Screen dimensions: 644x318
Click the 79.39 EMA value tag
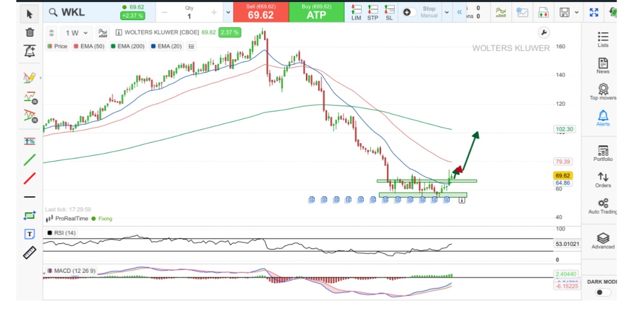[563, 162]
